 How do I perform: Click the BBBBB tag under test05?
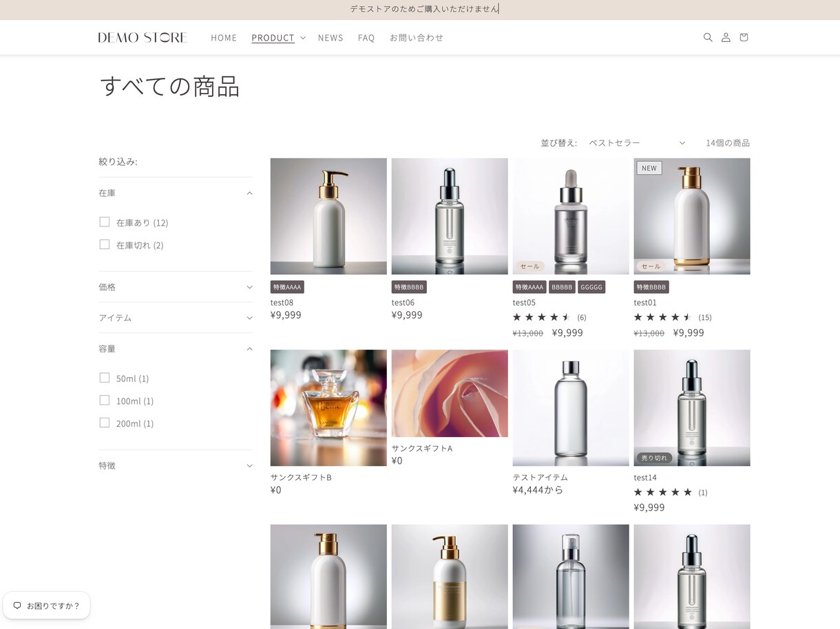tap(562, 287)
